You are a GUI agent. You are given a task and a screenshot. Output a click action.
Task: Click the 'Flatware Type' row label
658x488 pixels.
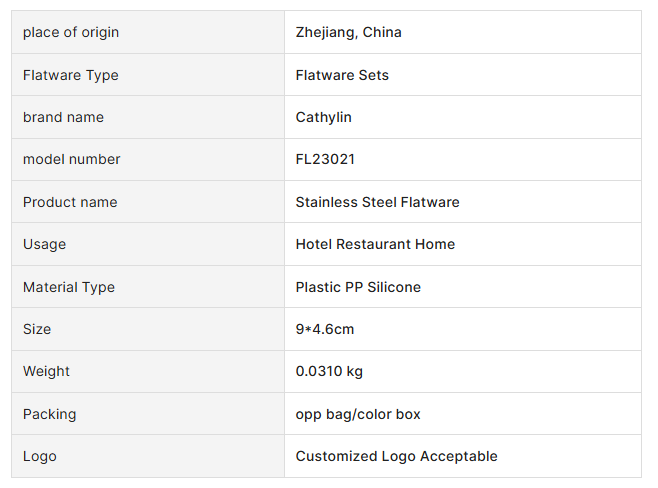point(70,75)
